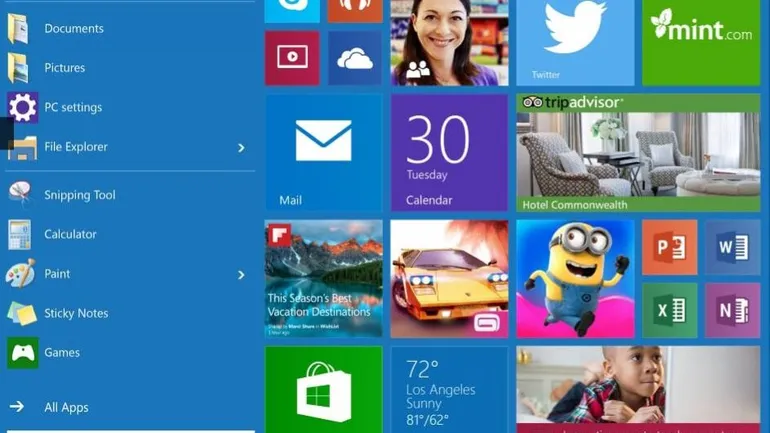Image resolution: width=770 pixels, height=433 pixels.
Task: Launch the Minion Rush game tile
Action: coord(575,279)
